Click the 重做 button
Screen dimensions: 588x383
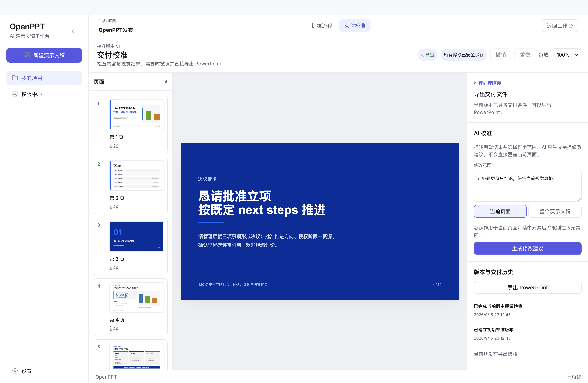coord(525,55)
